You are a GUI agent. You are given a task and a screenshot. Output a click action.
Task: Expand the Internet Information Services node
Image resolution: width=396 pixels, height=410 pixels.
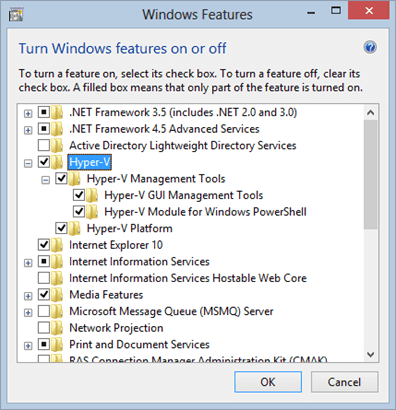[x=28, y=263]
